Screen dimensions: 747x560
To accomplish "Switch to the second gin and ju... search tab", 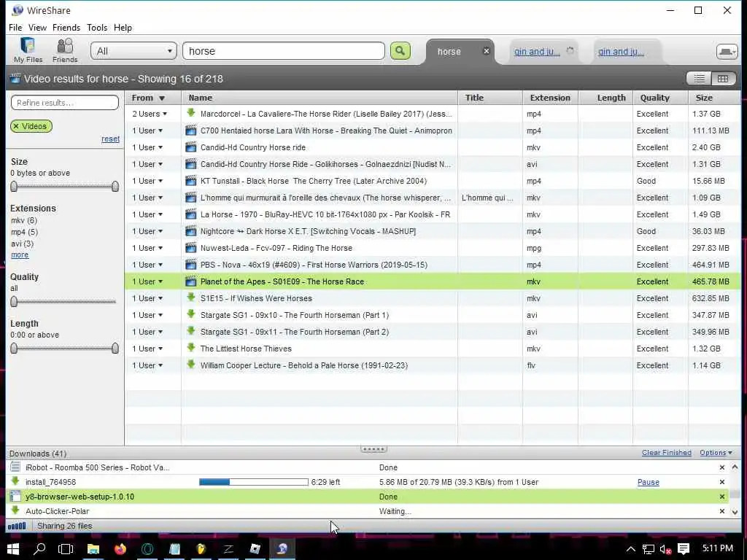I will (x=621, y=52).
